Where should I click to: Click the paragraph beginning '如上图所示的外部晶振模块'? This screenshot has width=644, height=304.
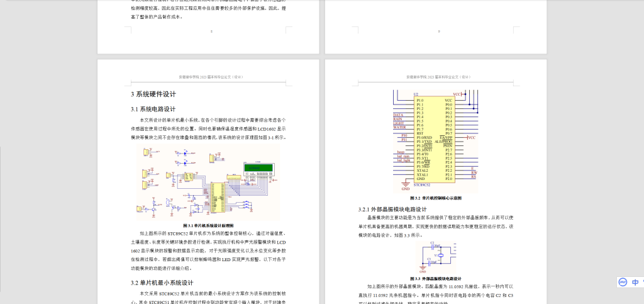pos(435,294)
